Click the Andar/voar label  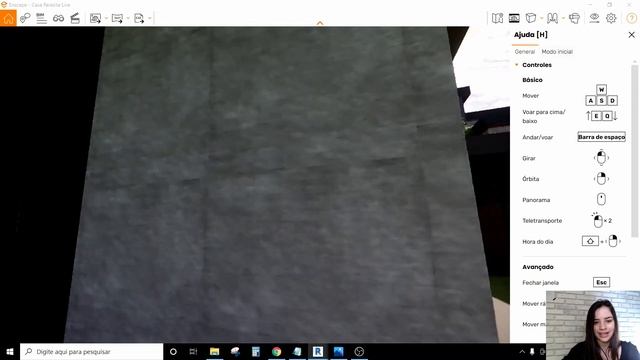pos(538,138)
